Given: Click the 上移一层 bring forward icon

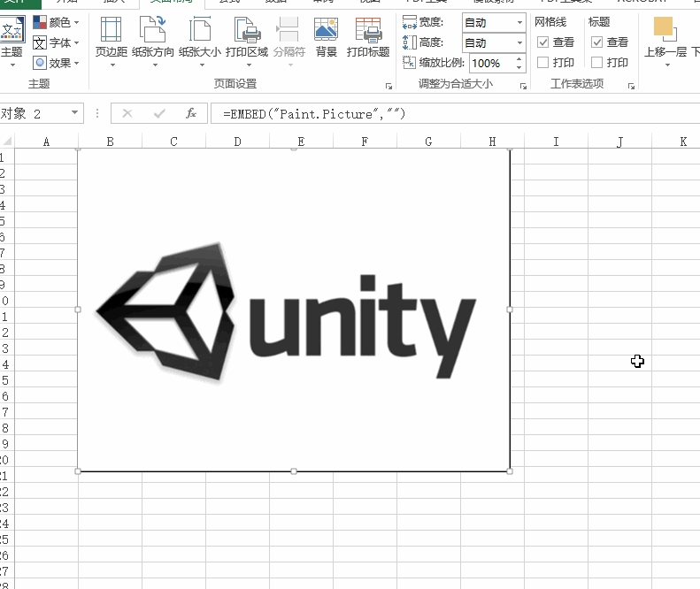Looking at the screenshot, I should [x=665, y=29].
